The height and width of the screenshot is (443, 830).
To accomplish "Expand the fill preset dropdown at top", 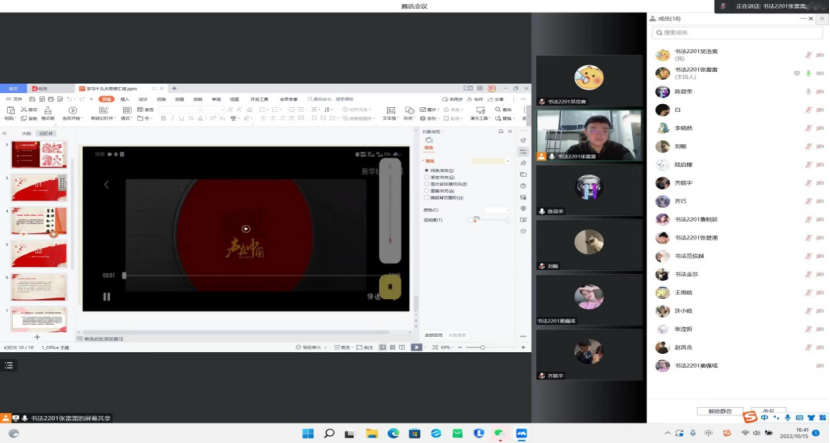I will pos(509,160).
